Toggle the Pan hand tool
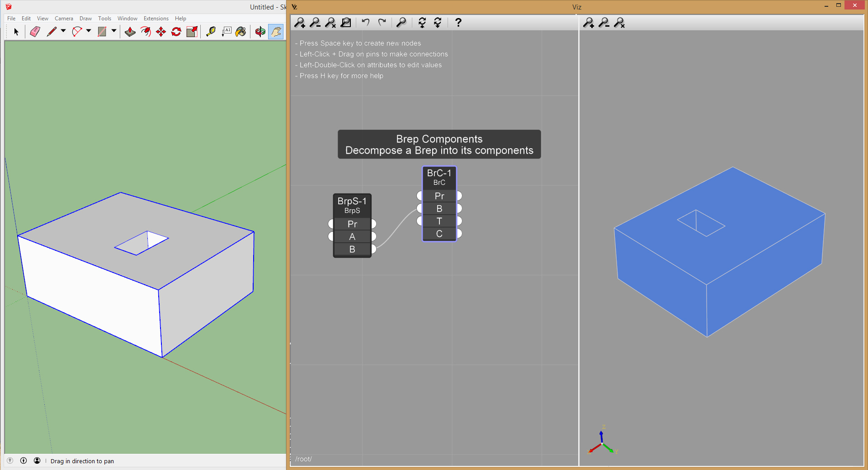Screen dimensions: 868x470 276,32
